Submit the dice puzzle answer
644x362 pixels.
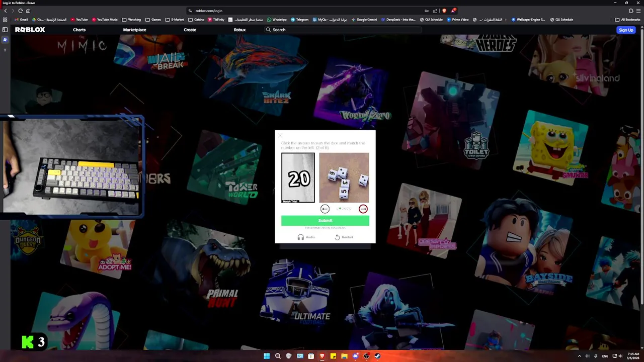pos(325,221)
